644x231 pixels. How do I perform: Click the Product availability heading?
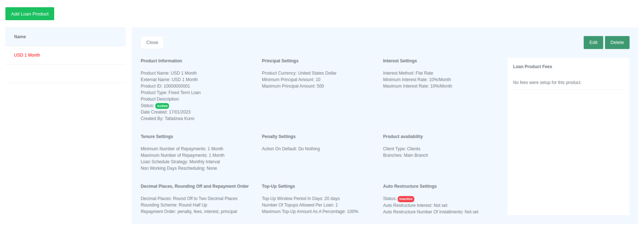tap(403, 137)
